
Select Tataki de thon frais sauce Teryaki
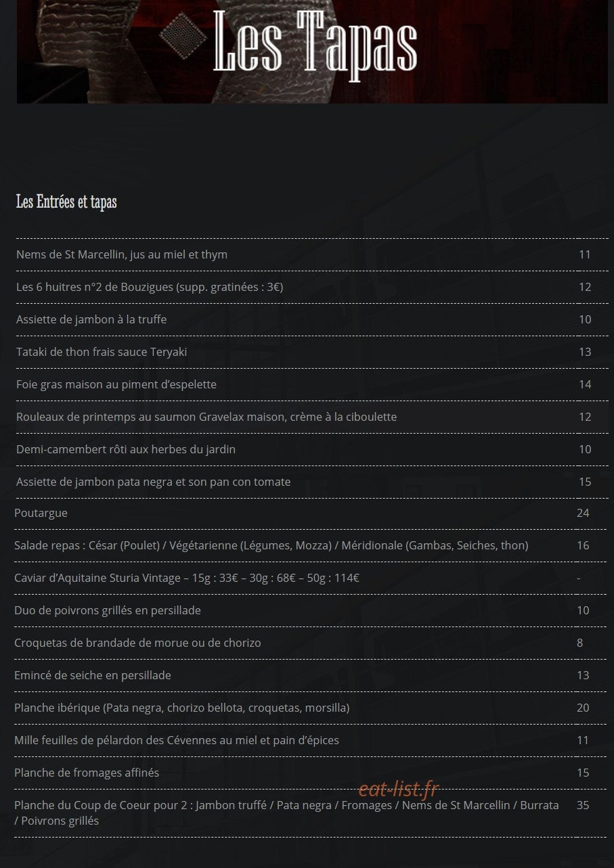coord(102,352)
